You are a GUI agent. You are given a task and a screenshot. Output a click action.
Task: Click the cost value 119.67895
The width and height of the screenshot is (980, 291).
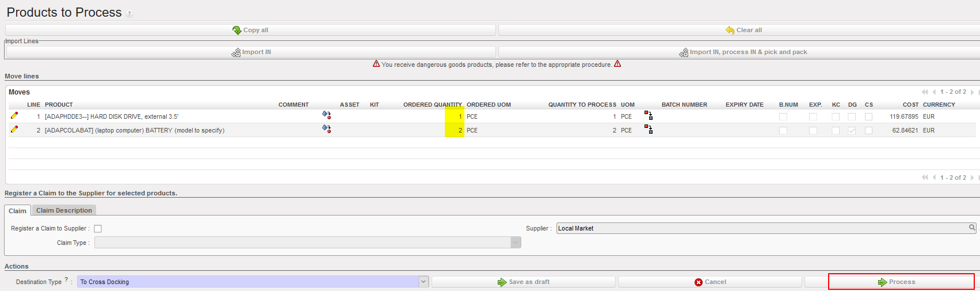coord(904,116)
